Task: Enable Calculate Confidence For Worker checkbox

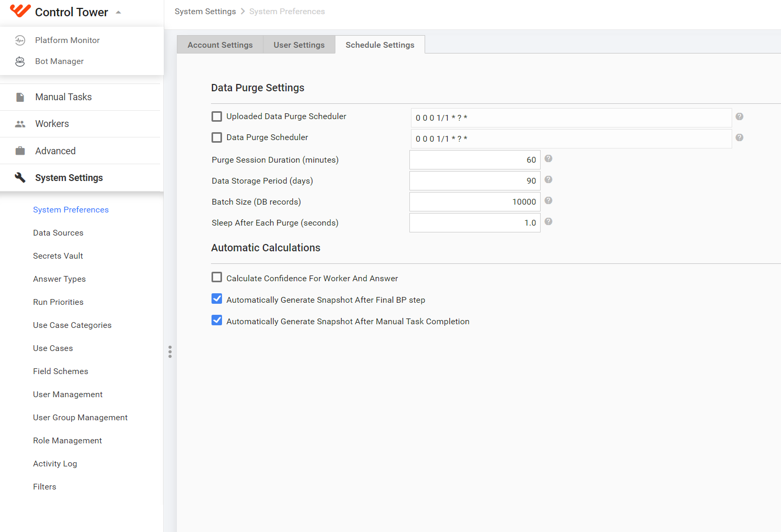Action: click(x=217, y=277)
